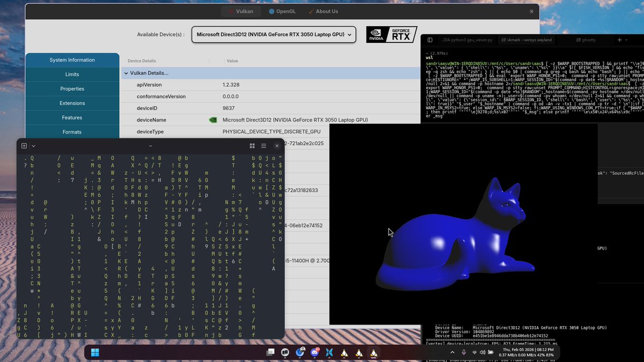Image resolution: width=644 pixels, height=362 pixels.
Task: Open the first Linux penguin taskbar app
Action: point(344,352)
